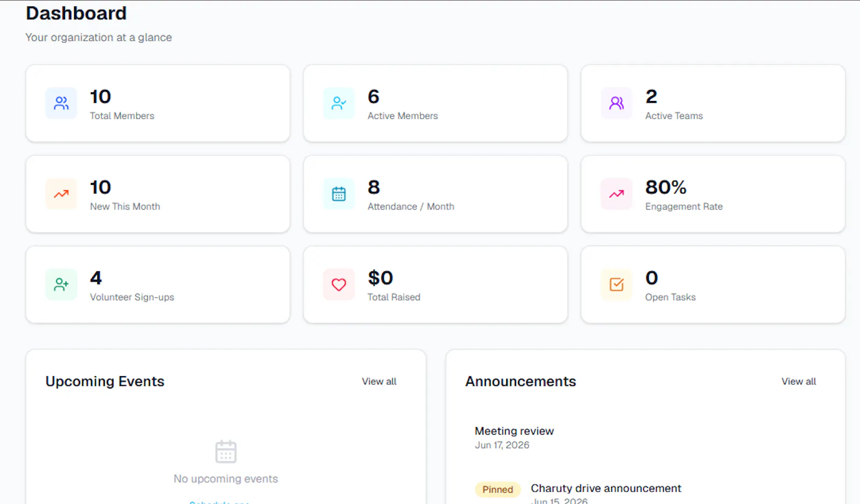Click the Announcements heading

pyautogui.click(x=521, y=381)
